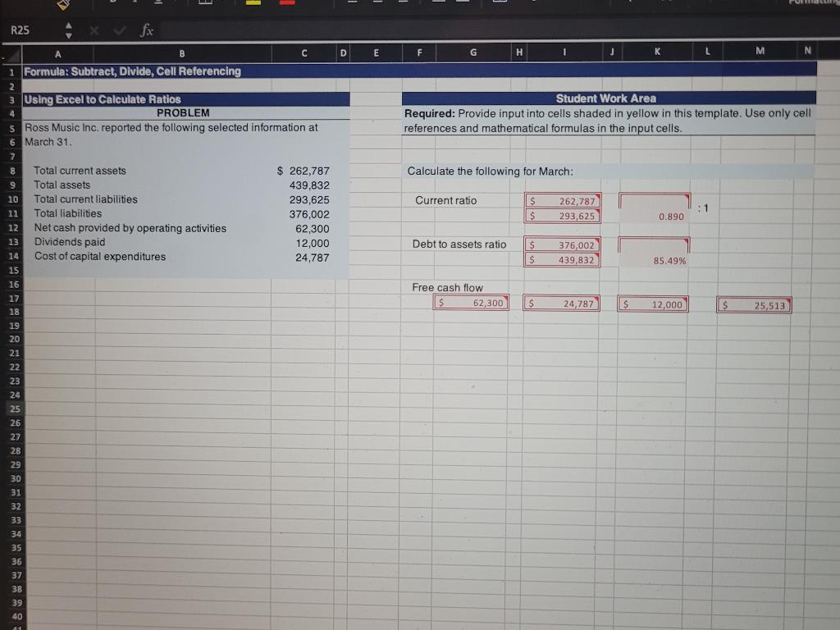This screenshot has height=630, width=840.
Task: Click the Current ratio denominator cell 293,625
Action: pyautogui.click(x=563, y=216)
